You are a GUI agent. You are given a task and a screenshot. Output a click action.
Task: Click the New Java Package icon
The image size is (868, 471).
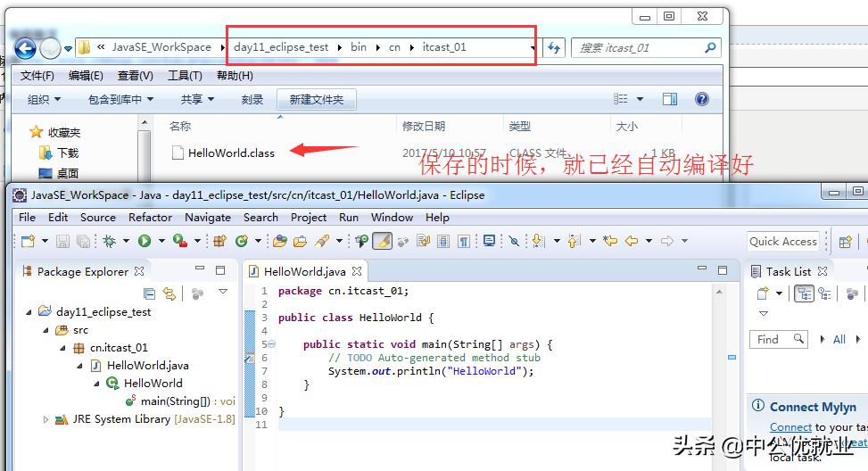[x=220, y=241]
